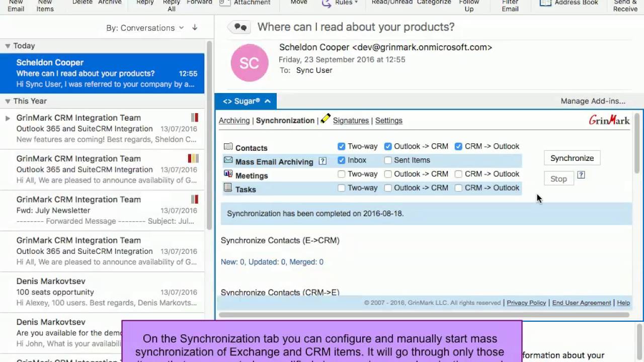Open the Signatures tab

point(351,121)
